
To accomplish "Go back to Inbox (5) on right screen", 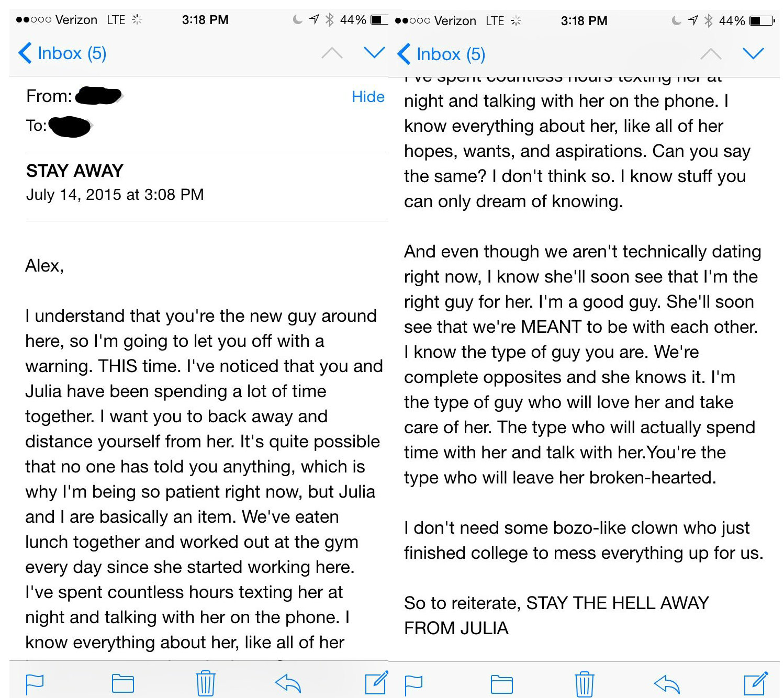I will click(x=441, y=54).
